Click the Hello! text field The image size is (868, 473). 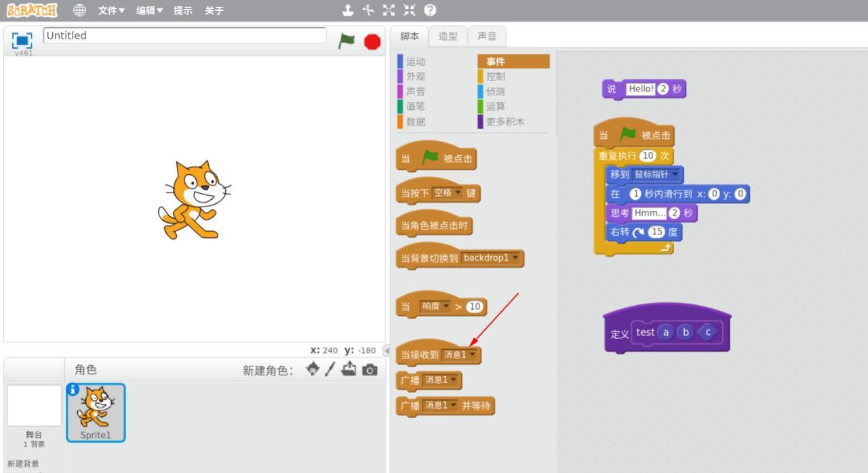point(640,89)
